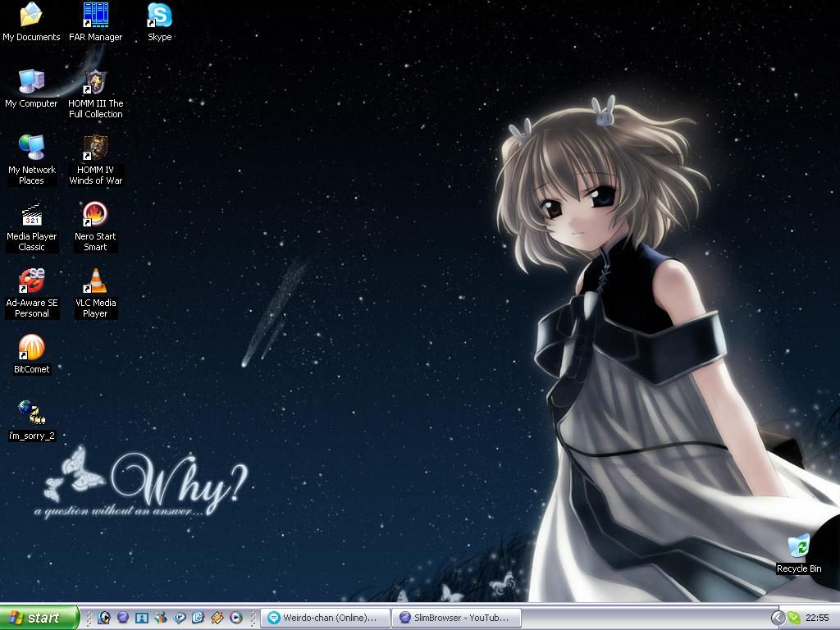
Task: Click the blue notepad Quick Launch icon
Action: pos(199,618)
